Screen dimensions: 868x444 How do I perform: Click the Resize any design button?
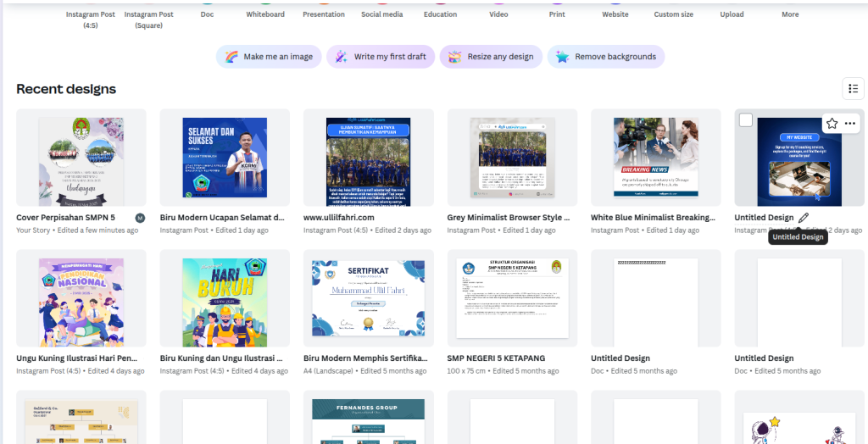[x=491, y=57]
